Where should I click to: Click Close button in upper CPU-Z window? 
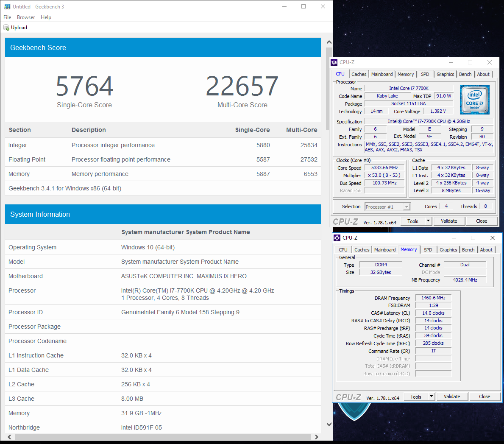click(482, 221)
